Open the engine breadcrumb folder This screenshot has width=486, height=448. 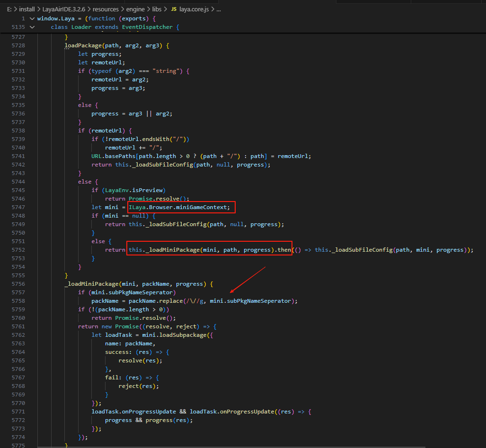click(x=135, y=9)
